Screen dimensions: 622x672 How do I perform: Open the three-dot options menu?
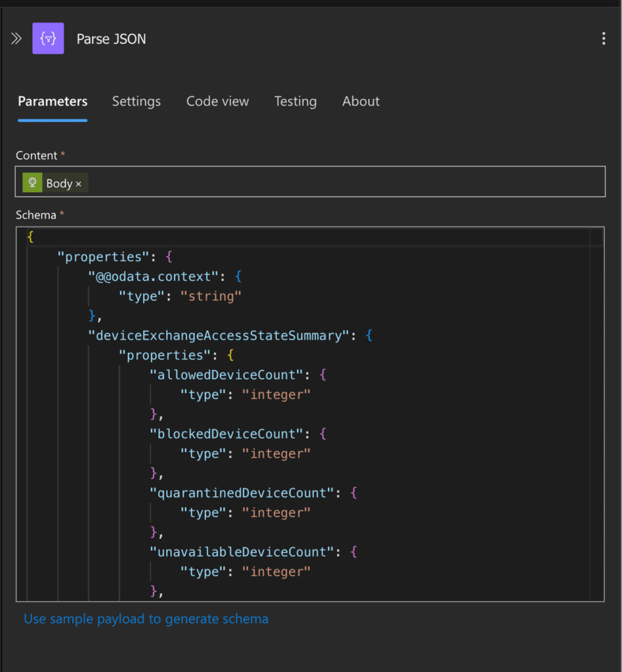pos(604,38)
